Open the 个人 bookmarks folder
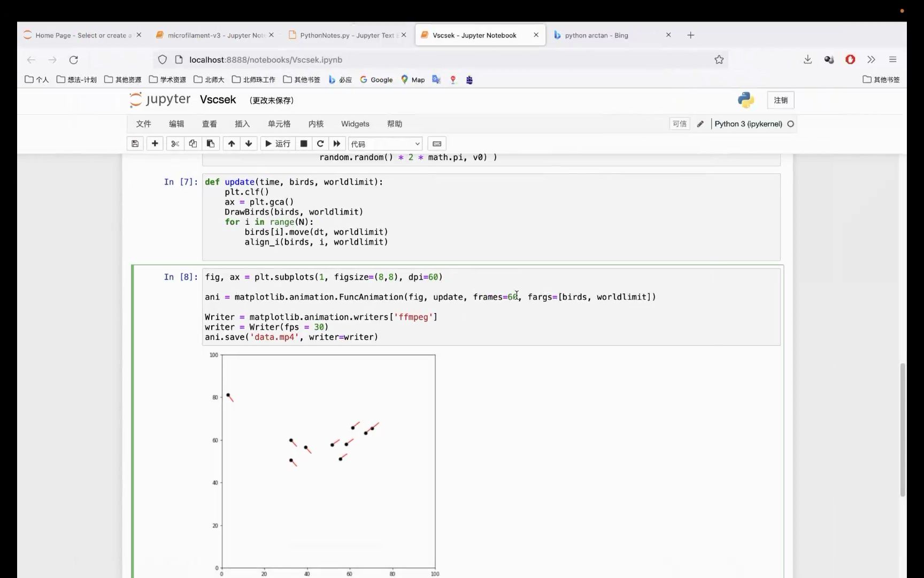Screen dimensions: 924x578 36,80
